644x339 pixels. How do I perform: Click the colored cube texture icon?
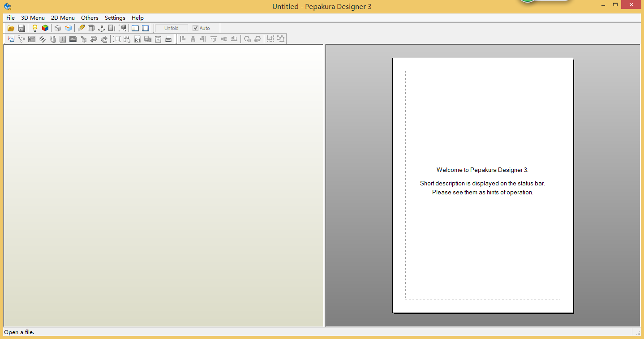pyautogui.click(x=45, y=28)
